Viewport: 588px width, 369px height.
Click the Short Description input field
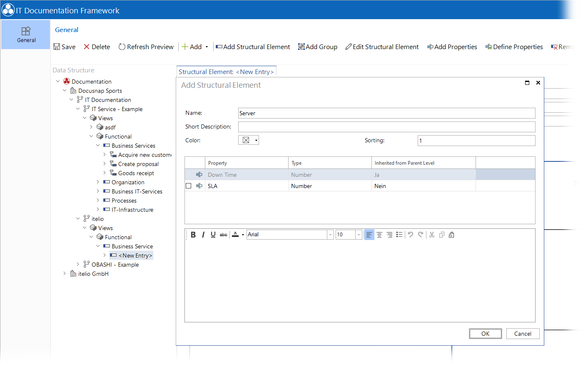(386, 127)
